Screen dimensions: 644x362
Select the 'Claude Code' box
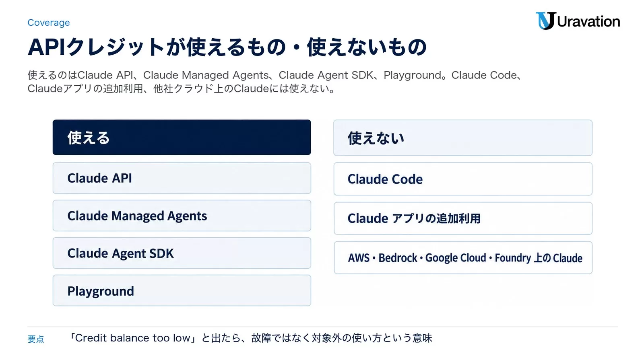pyautogui.click(x=463, y=179)
